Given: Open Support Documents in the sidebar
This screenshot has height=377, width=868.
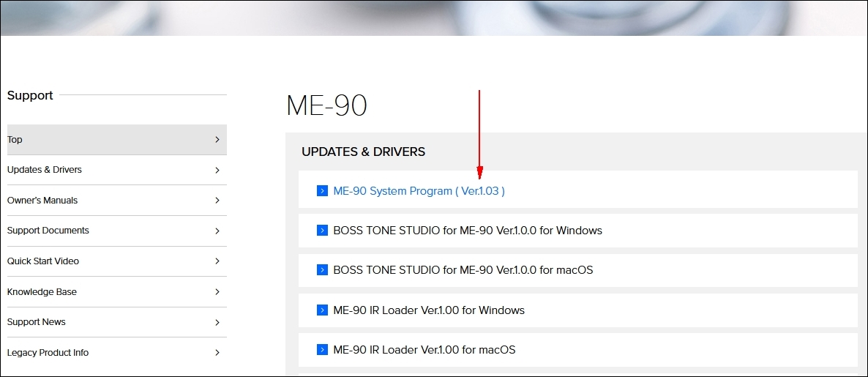Looking at the screenshot, I should point(117,231).
